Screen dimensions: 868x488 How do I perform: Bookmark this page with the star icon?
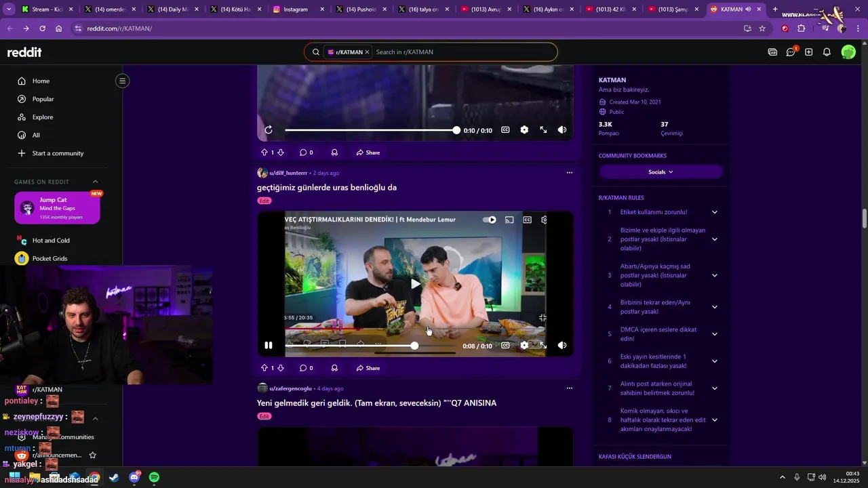pyautogui.click(x=762, y=28)
